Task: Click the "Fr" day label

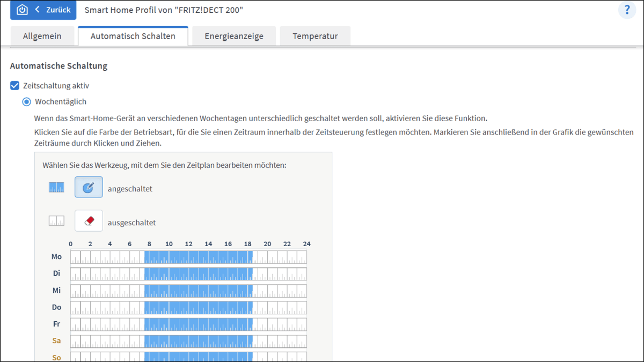Action: [56, 324]
